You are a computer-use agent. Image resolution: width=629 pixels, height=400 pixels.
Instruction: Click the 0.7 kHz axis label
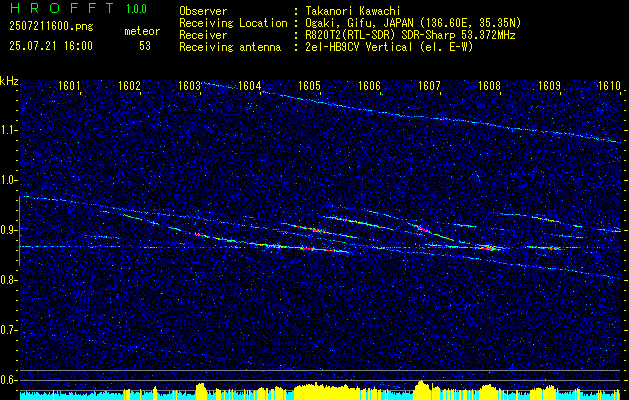coord(8,330)
